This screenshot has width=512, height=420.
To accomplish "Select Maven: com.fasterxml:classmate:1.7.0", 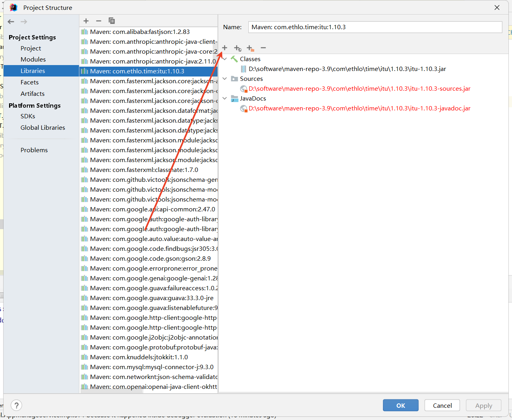I will click(148, 170).
